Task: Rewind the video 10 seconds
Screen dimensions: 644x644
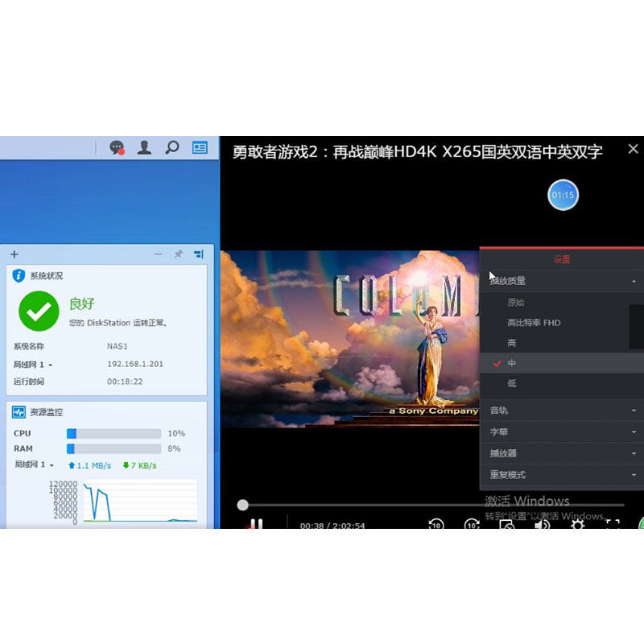Action: (x=436, y=524)
